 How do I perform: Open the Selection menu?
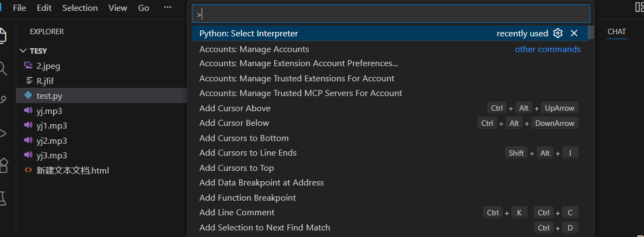click(x=80, y=8)
